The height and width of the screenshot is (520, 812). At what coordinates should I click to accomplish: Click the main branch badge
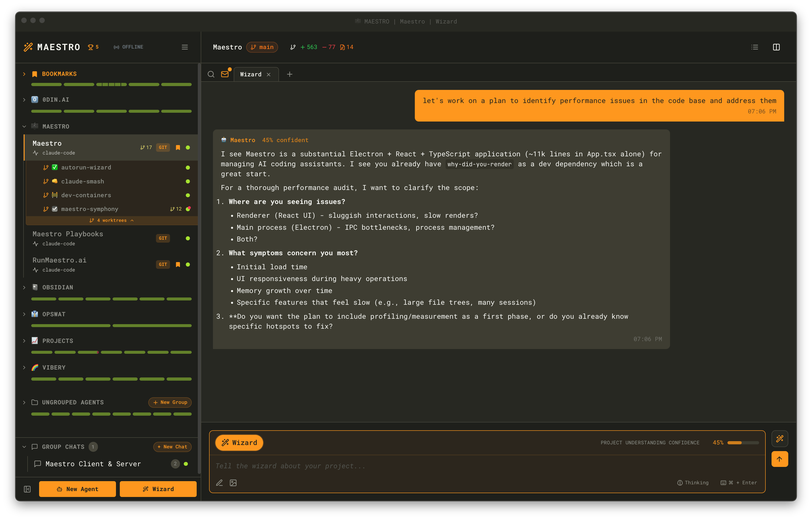pyautogui.click(x=262, y=47)
